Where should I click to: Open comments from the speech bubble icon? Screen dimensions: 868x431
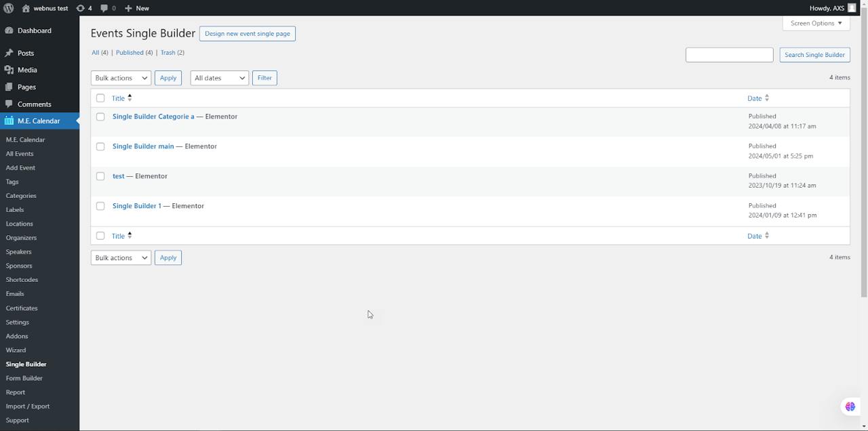coord(105,8)
